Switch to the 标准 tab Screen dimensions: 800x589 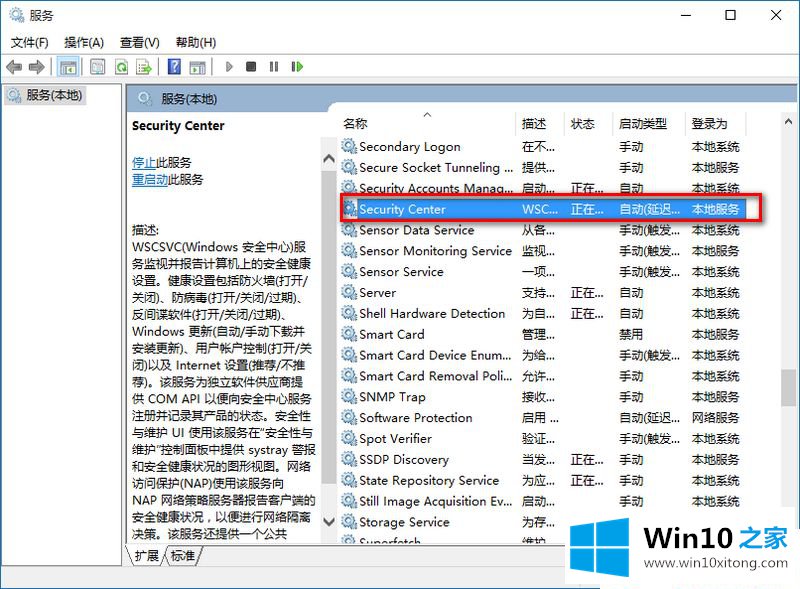(x=183, y=555)
